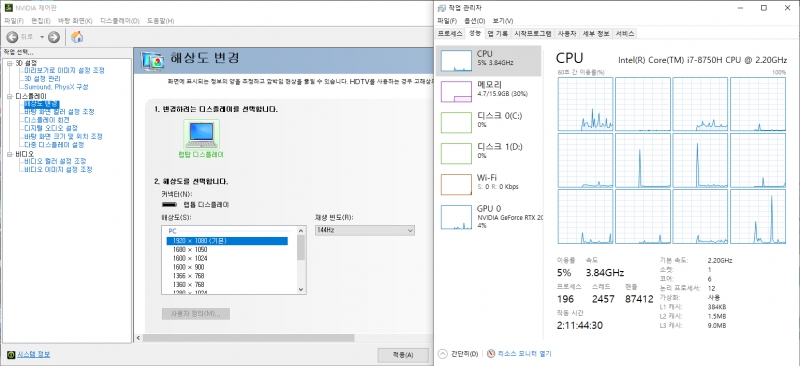Open 파일(F) menu in Task Manager
The image size is (800, 366).
(x=447, y=21)
